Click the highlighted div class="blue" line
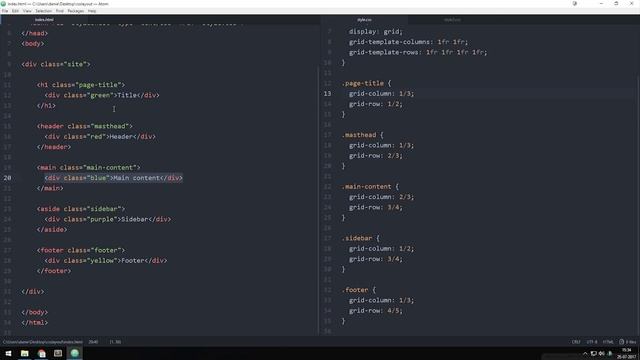The image size is (640, 360). (114, 178)
